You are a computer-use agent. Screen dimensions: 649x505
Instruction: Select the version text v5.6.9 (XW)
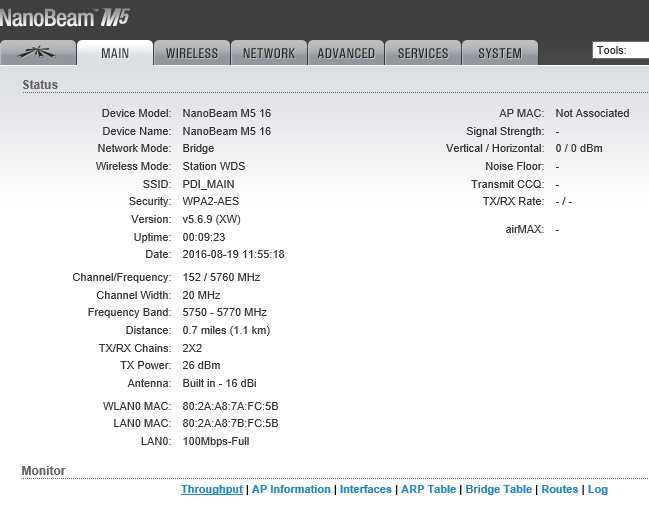pos(212,219)
